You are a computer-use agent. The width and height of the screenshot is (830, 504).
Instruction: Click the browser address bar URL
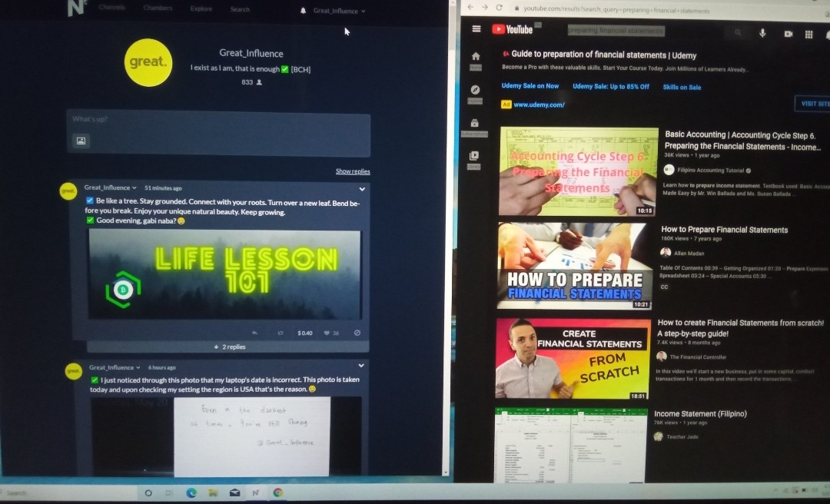coord(616,9)
